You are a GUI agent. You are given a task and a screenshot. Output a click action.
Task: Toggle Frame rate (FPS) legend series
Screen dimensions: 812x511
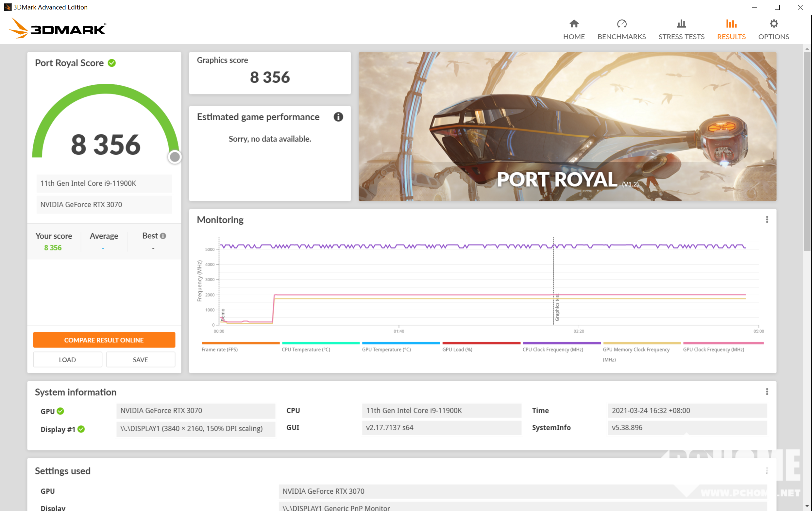click(x=220, y=349)
